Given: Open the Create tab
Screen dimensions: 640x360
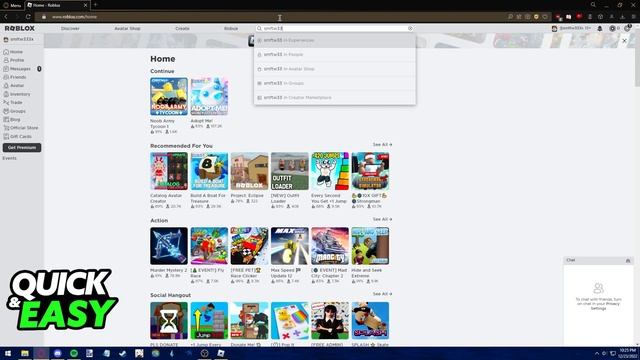Looking at the screenshot, I should (182, 29).
